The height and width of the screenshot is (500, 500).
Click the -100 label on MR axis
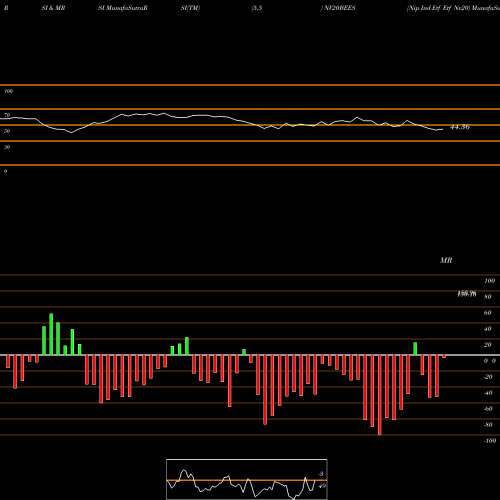click(490, 441)
